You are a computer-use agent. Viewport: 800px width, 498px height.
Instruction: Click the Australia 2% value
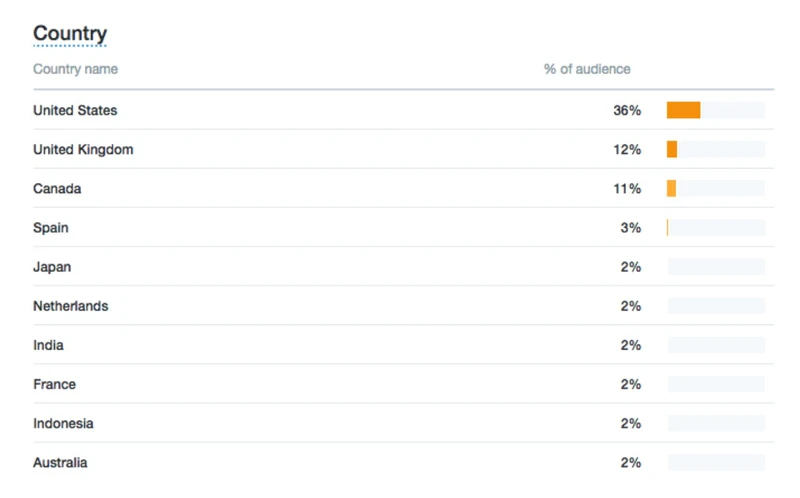tap(631, 463)
